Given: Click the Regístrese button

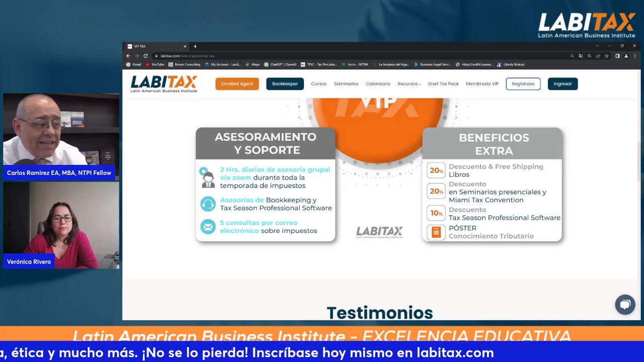Looking at the screenshot, I should [x=523, y=84].
